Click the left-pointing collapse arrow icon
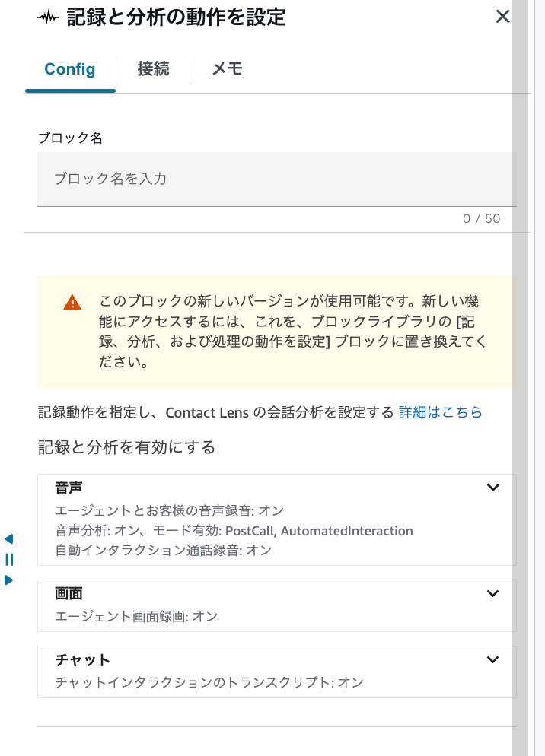Screen dimensions: 545x756 8,538
